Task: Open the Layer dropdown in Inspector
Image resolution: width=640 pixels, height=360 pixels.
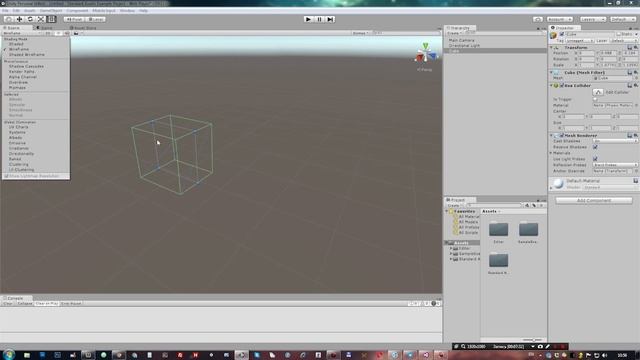Action: [x=623, y=41]
